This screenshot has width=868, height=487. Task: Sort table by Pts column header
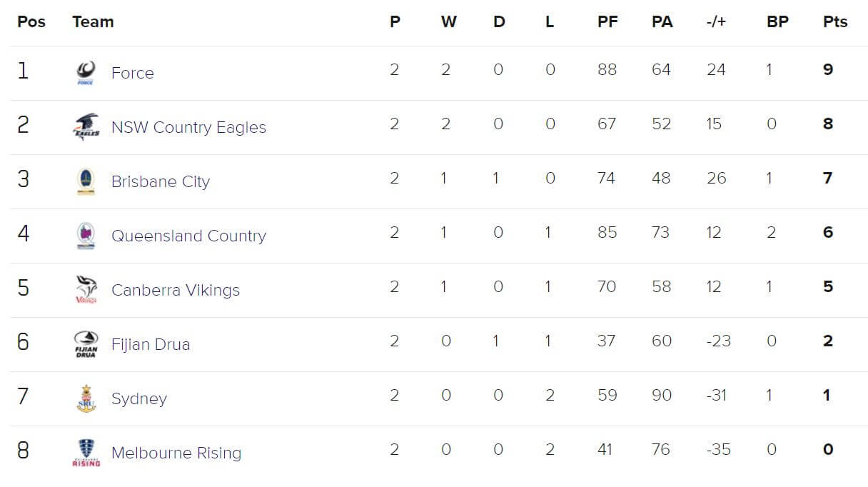coord(835,21)
